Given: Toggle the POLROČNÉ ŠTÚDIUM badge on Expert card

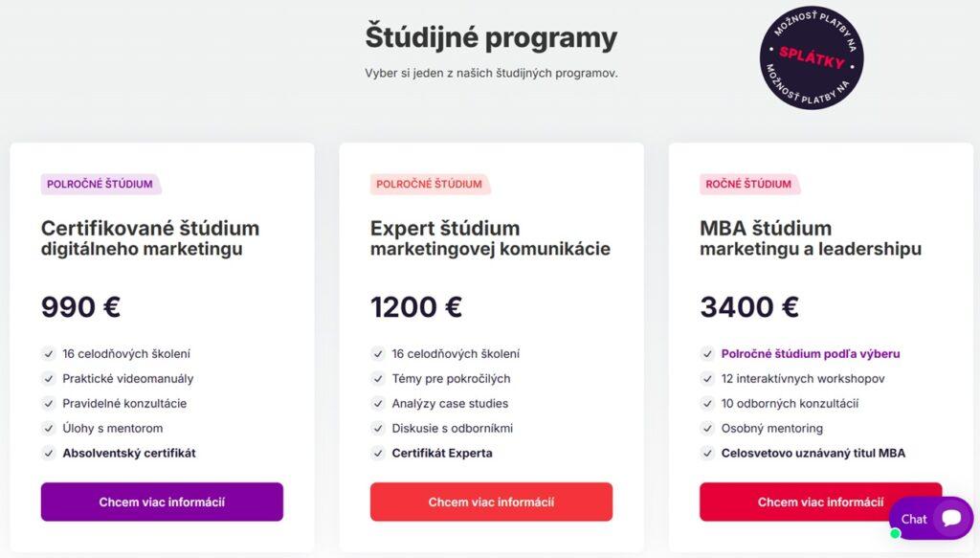Looking at the screenshot, I should 430,185.
